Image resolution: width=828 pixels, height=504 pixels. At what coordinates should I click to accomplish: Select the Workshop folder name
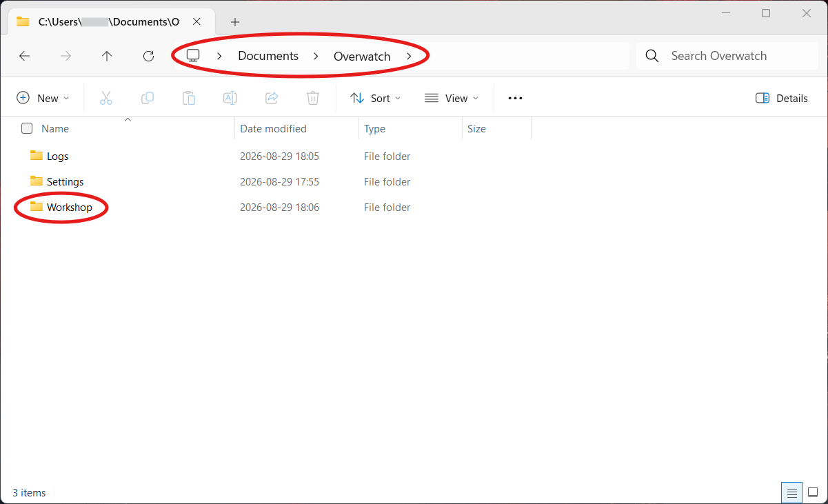[70, 208]
